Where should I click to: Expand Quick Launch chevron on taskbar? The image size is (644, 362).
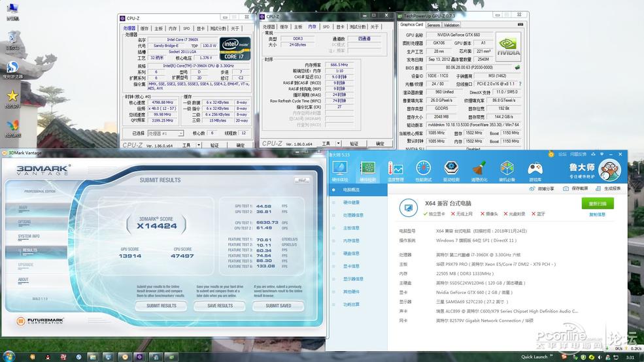click(551, 356)
